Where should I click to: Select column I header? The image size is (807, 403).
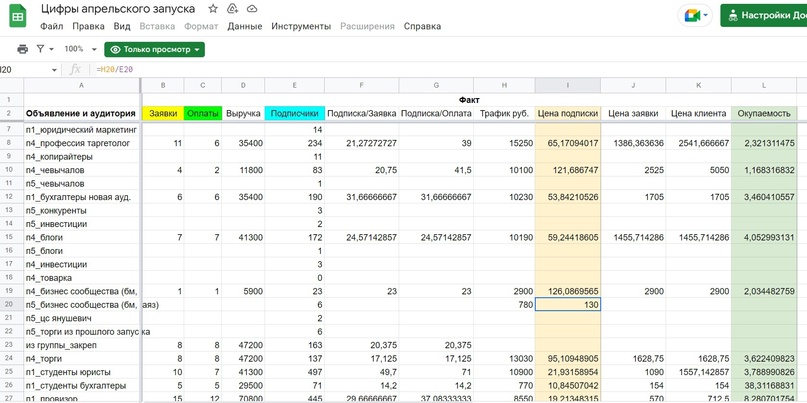coord(568,85)
